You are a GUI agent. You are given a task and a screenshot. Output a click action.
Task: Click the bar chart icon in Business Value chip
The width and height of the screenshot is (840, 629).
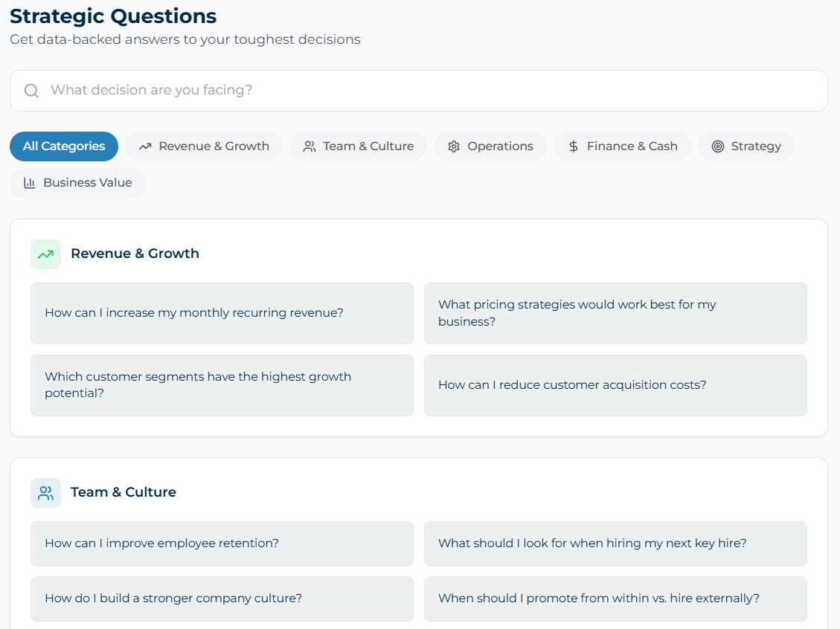click(x=30, y=183)
